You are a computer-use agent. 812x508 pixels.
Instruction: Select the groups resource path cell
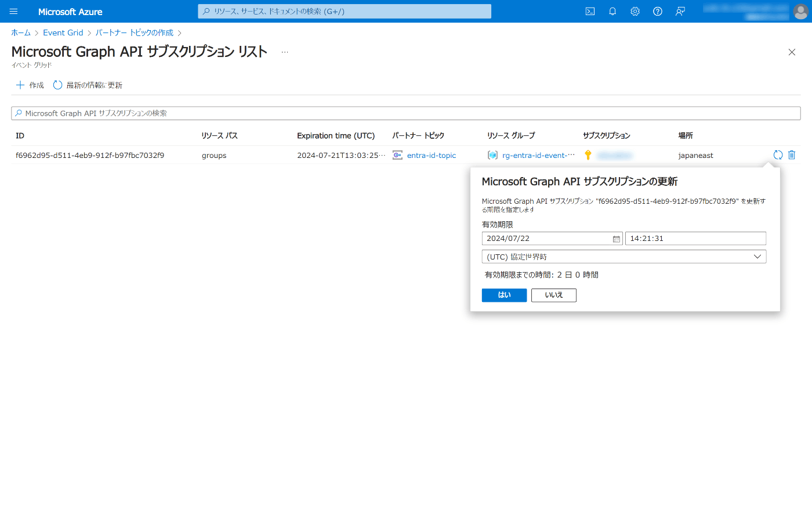pos(214,156)
